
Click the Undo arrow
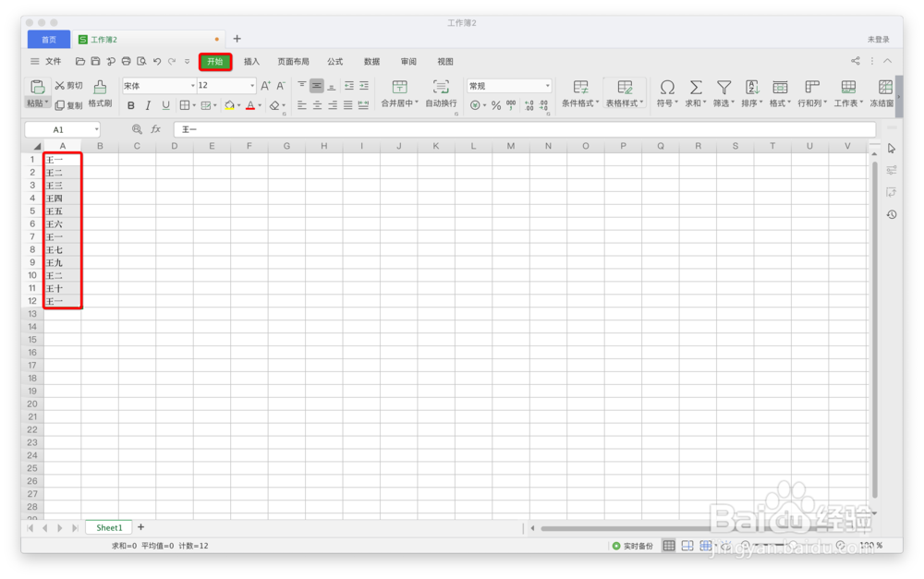[x=157, y=61]
